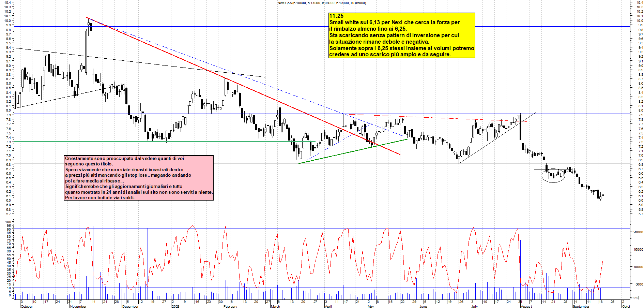Click the Nexi SpA chart title text
This screenshot has width=644, height=308.
(322, 3)
